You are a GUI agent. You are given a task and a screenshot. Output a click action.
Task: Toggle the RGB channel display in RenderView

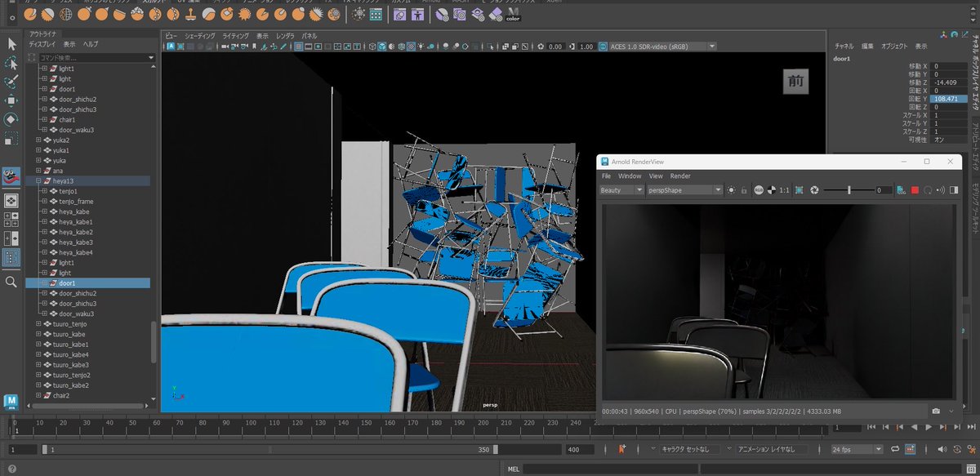click(759, 190)
